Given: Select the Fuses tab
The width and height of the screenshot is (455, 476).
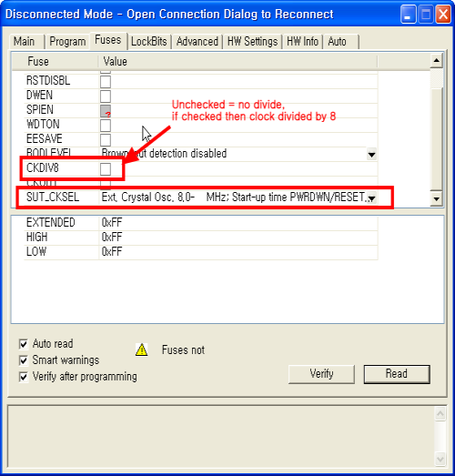Looking at the screenshot, I should click(108, 40).
